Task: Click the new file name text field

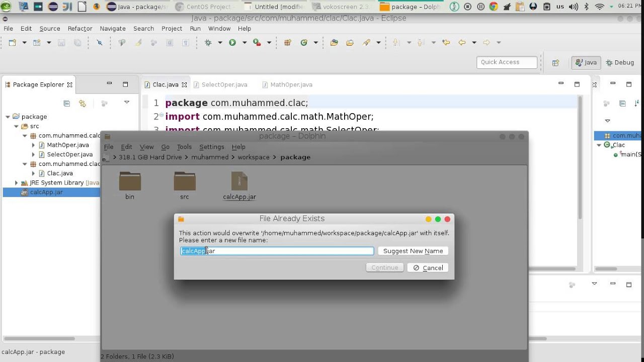Action: pos(277,251)
